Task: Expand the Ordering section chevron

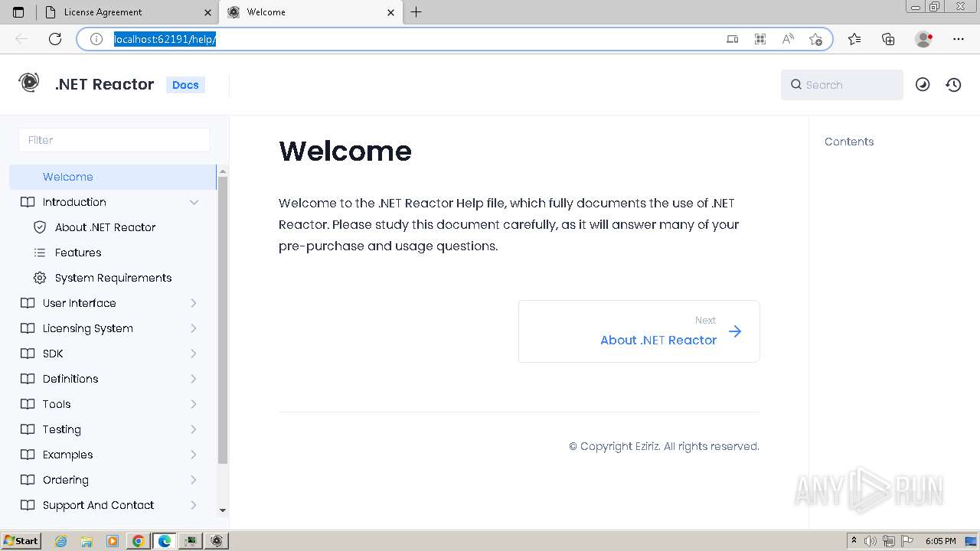Action: (x=194, y=480)
